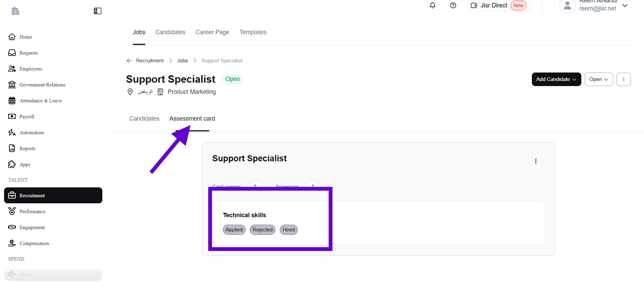Open the help question mark icon
The width and height of the screenshot is (644, 287).
click(453, 5)
